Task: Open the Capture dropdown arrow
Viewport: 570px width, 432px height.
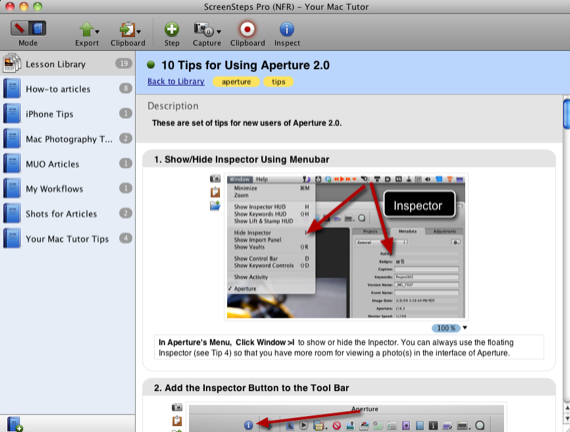Action: tap(219, 32)
